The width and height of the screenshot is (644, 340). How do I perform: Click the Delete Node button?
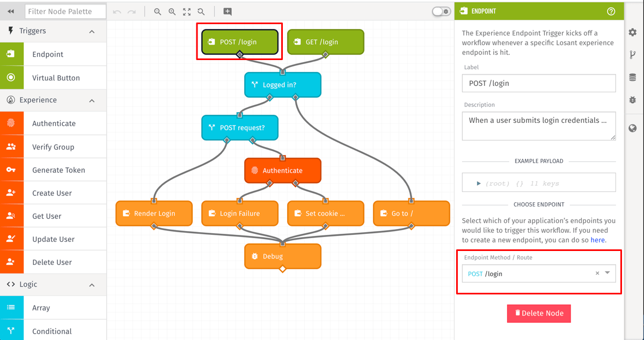(x=539, y=313)
